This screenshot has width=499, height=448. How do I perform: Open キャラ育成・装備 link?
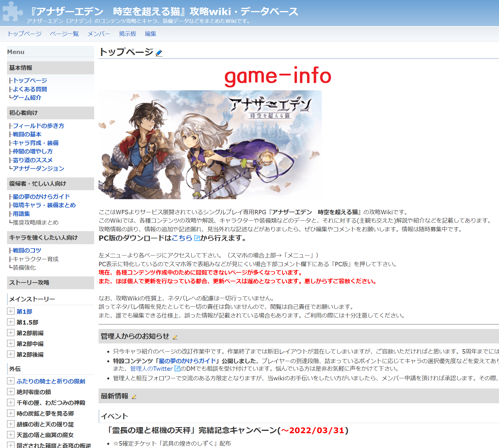(36, 143)
